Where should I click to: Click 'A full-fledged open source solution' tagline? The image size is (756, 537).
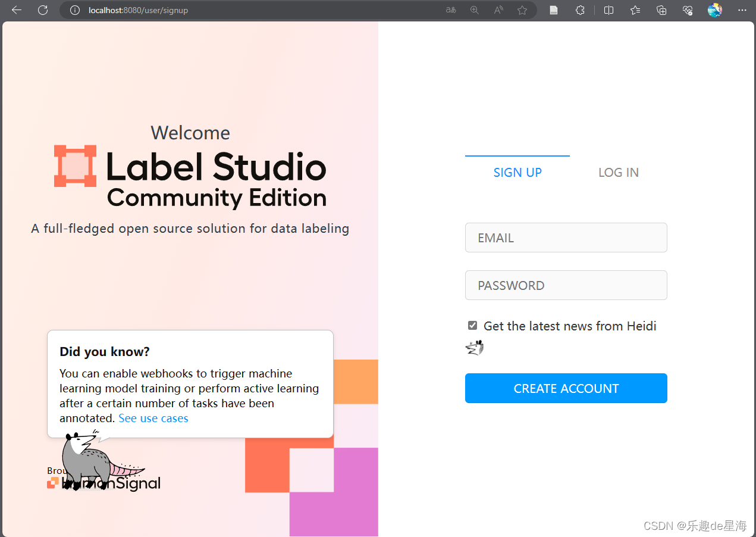coord(190,229)
